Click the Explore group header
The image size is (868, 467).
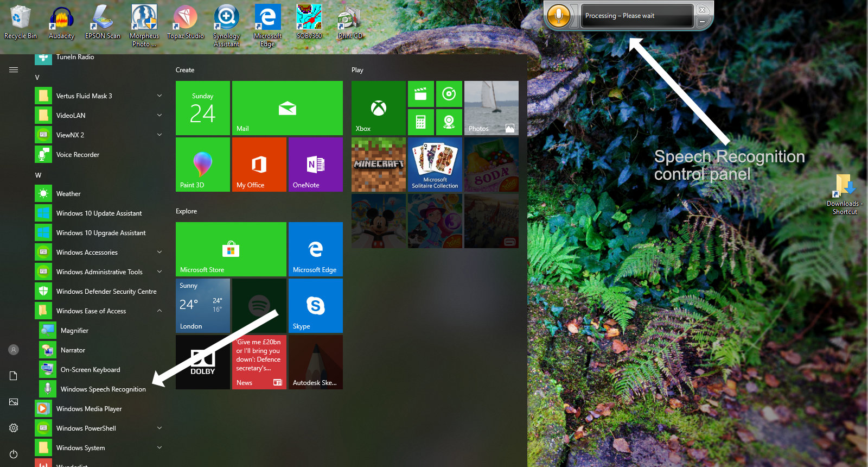tap(186, 211)
